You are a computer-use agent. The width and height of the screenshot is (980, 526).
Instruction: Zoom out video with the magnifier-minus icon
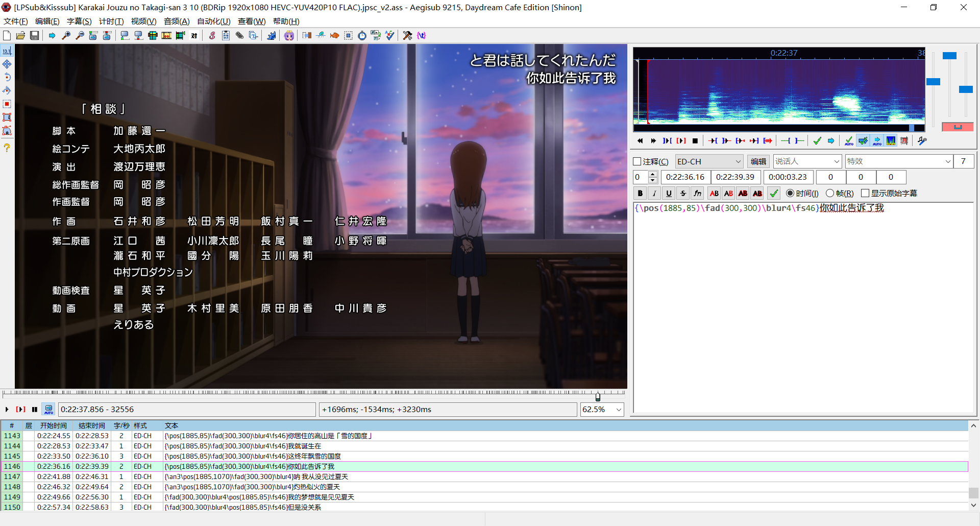click(80, 35)
